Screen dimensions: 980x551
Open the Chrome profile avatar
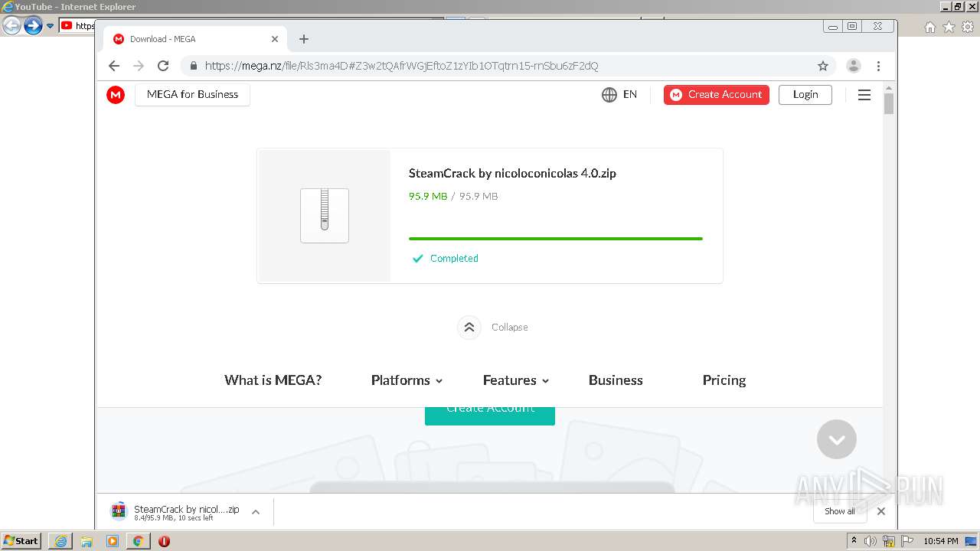(854, 66)
